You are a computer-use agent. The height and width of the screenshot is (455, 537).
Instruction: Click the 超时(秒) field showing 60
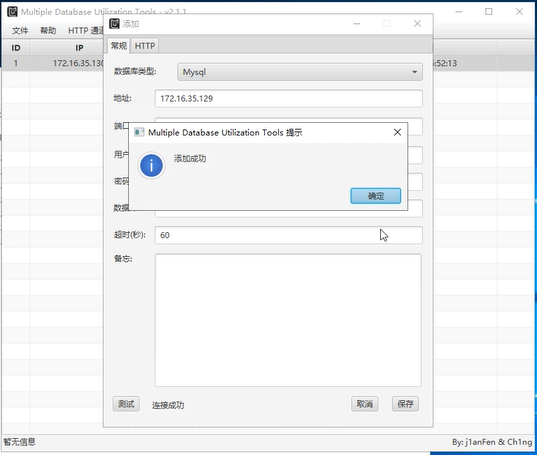(x=288, y=235)
